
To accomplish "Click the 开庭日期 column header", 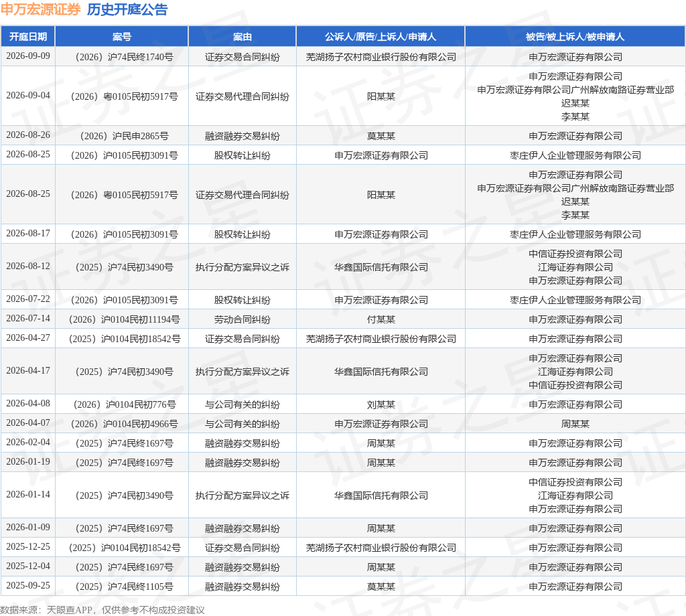I will point(28,37).
